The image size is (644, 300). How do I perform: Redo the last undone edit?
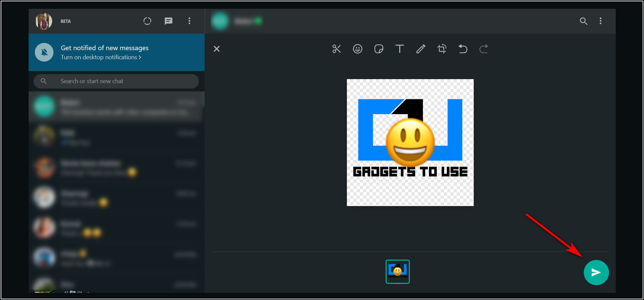tap(484, 49)
